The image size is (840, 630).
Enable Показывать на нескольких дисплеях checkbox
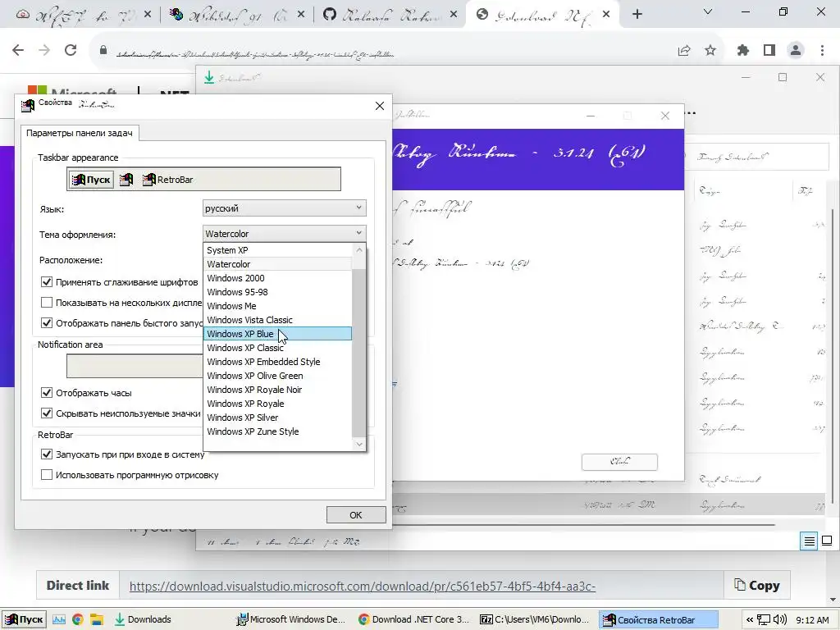(47, 302)
